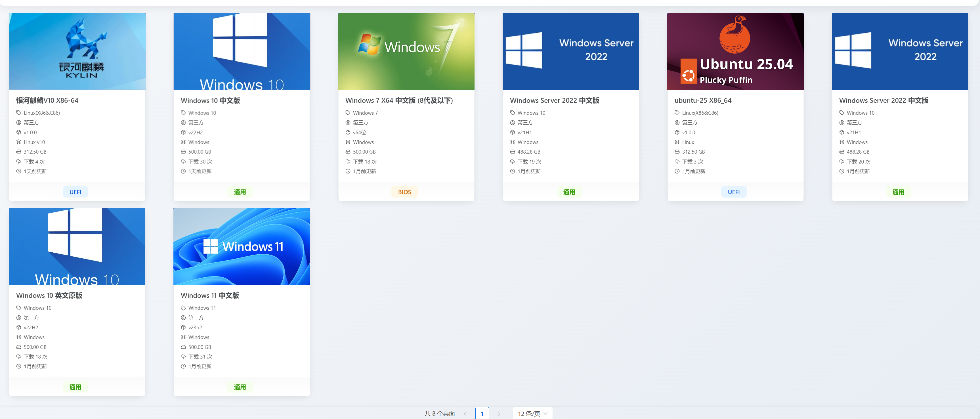The height and width of the screenshot is (419, 980).
Task: Open the 12 条/页 page size dropdown
Action: [532, 413]
